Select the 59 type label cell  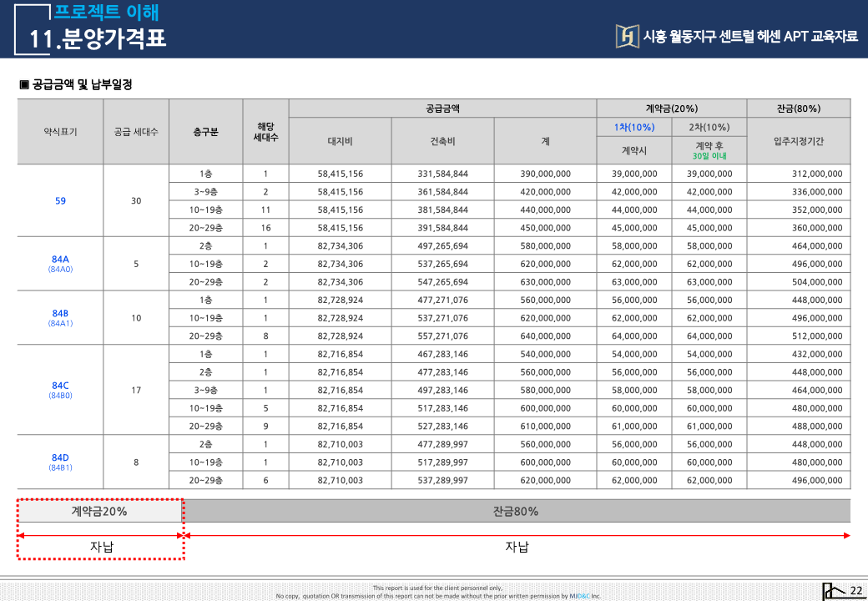(x=60, y=200)
